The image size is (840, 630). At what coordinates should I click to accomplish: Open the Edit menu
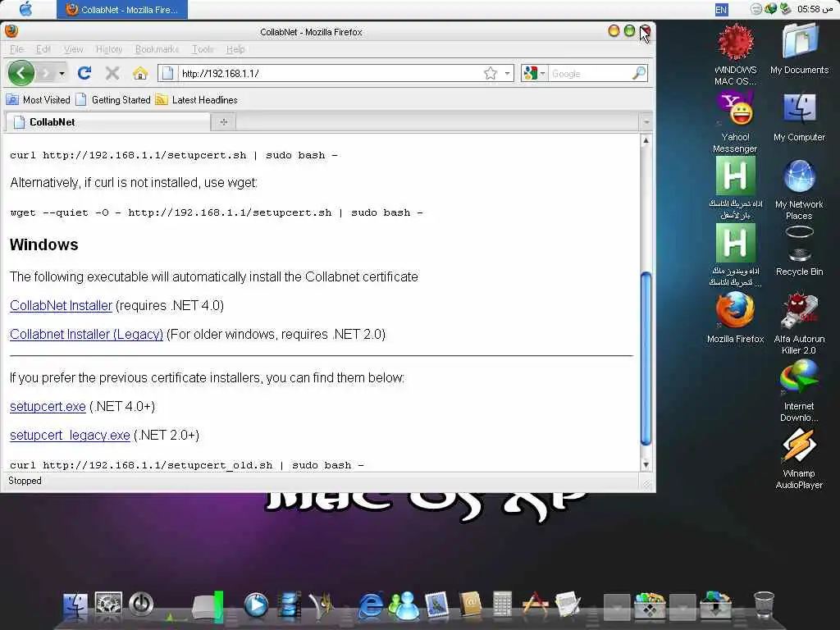pos(43,49)
